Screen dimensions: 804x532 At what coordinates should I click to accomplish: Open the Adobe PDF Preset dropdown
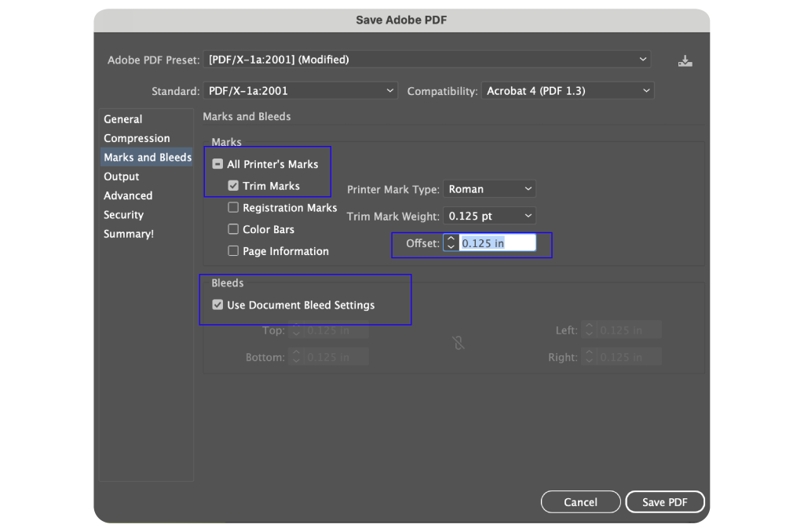[427, 60]
